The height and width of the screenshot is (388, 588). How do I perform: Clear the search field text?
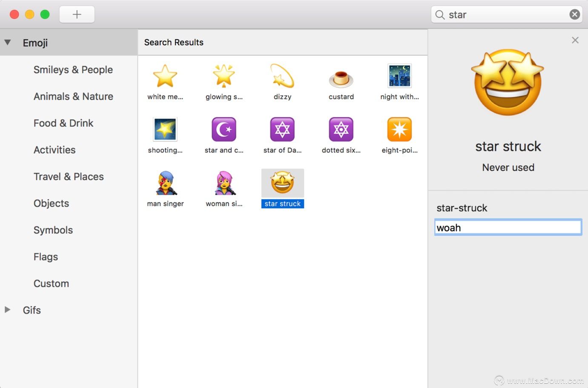tap(575, 14)
